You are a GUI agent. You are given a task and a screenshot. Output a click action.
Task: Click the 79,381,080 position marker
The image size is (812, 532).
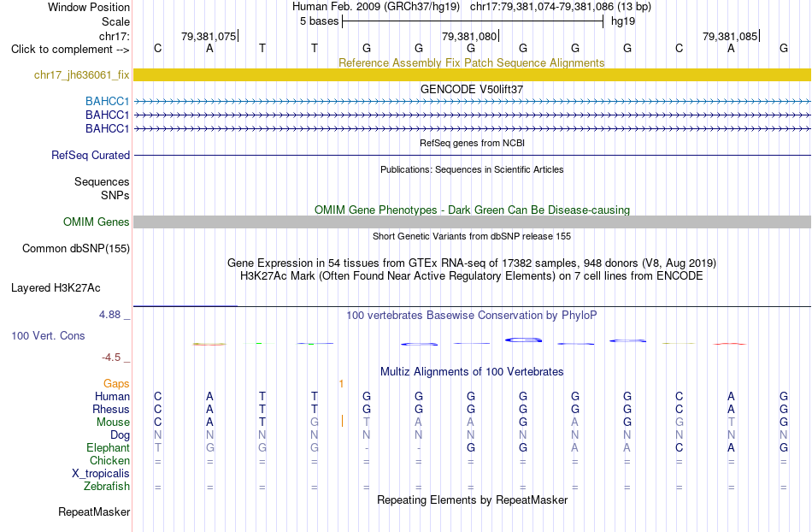click(x=469, y=36)
